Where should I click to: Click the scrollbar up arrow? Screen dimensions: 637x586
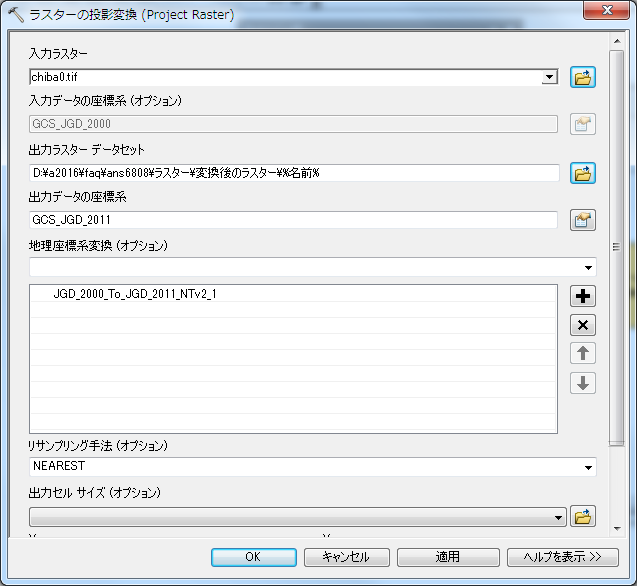[617, 41]
